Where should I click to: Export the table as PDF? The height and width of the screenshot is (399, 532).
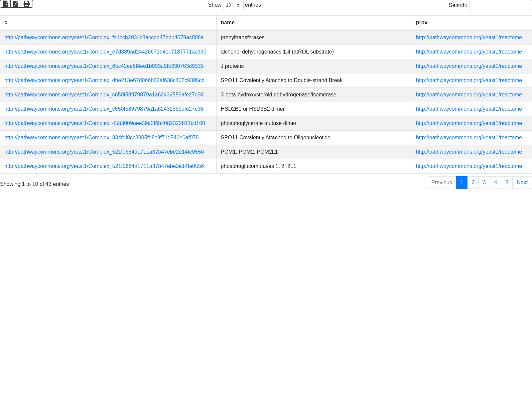[16, 4]
